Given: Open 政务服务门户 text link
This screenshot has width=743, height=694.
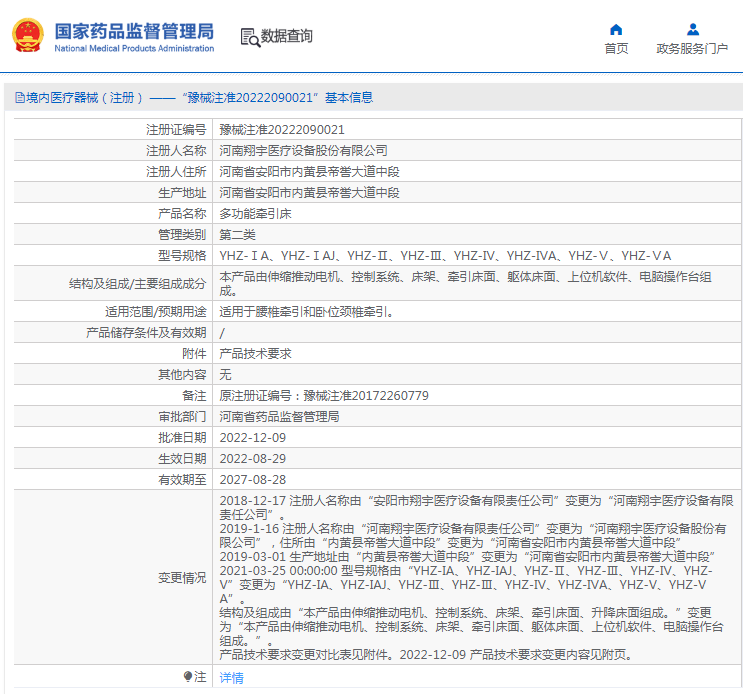Looking at the screenshot, I should tap(692, 48).
